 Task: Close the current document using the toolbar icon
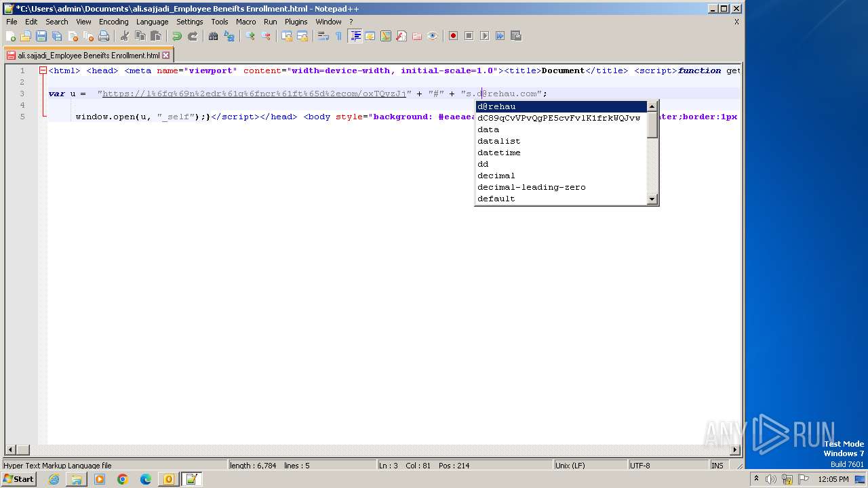tap(73, 36)
